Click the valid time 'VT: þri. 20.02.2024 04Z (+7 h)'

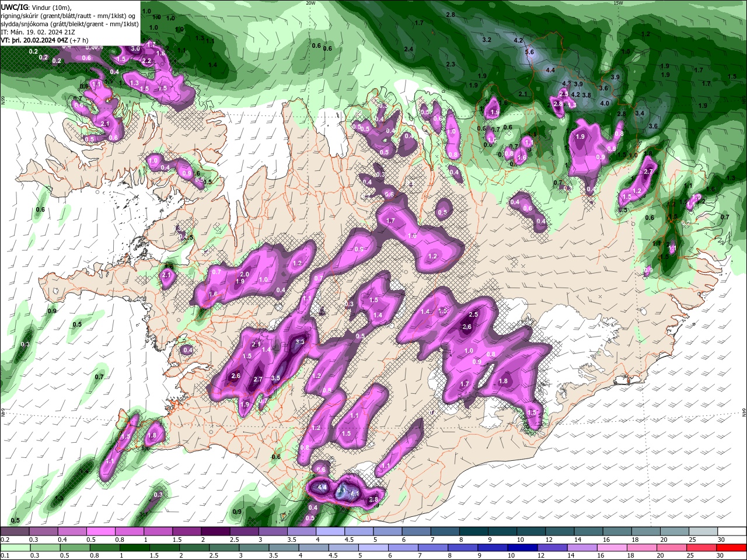click(45, 40)
